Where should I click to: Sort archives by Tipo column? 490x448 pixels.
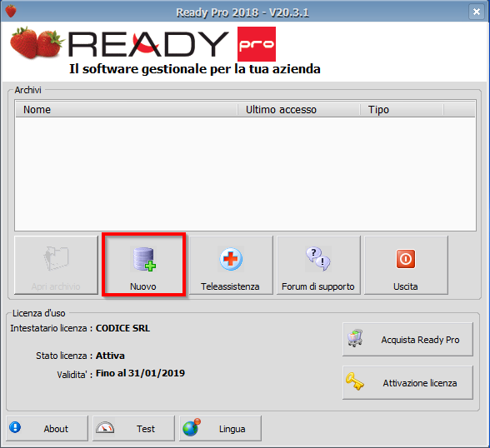(x=402, y=110)
